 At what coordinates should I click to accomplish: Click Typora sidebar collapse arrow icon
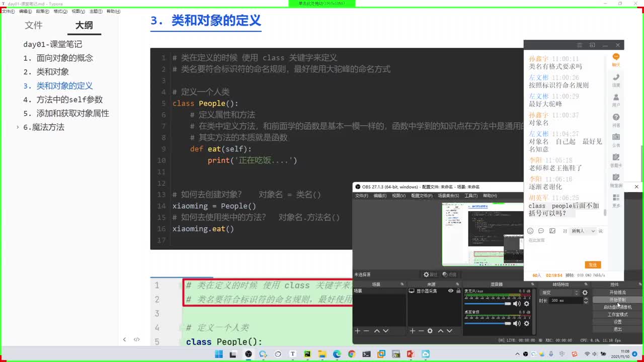[124, 339]
